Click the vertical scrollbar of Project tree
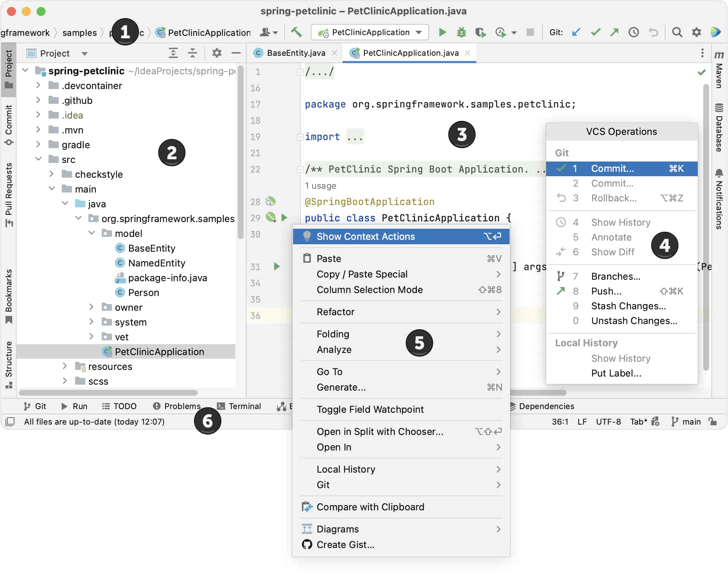 pyautogui.click(x=240, y=152)
